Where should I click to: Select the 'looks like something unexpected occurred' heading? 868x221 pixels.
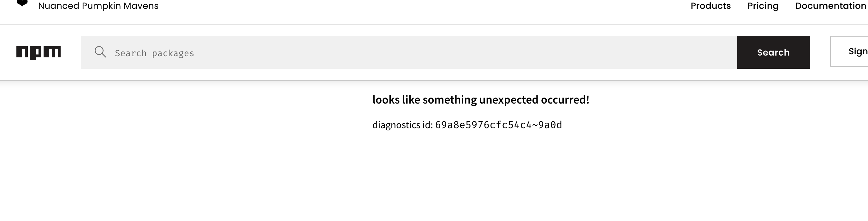pyautogui.click(x=481, y=99)
